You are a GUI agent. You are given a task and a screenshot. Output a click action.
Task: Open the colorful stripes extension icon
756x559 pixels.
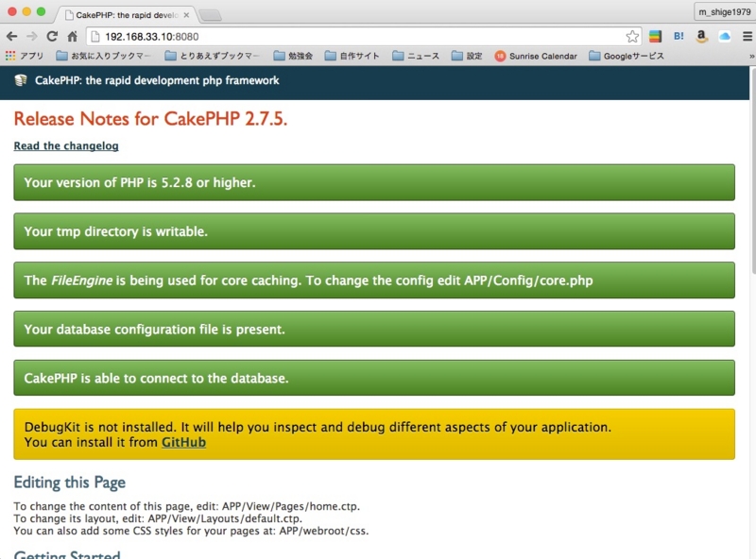coord(655,36)
